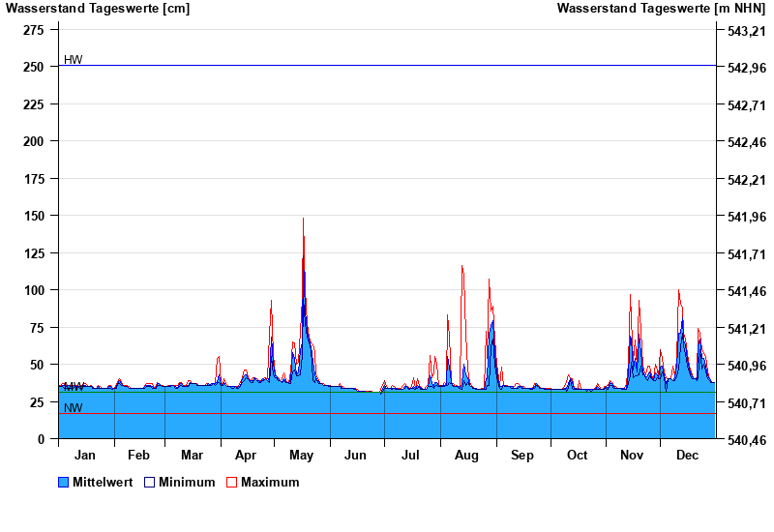This screenshot has height=532, width=774.
Task: Select the May month label on x-axis
Action: coord(301,455)
